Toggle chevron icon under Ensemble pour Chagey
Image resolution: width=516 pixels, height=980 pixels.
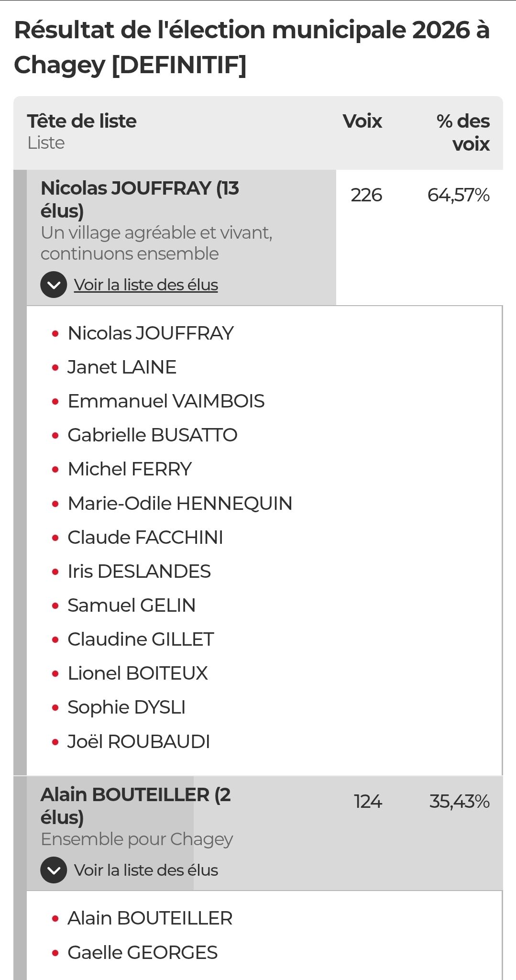click(x=54, y=870)
